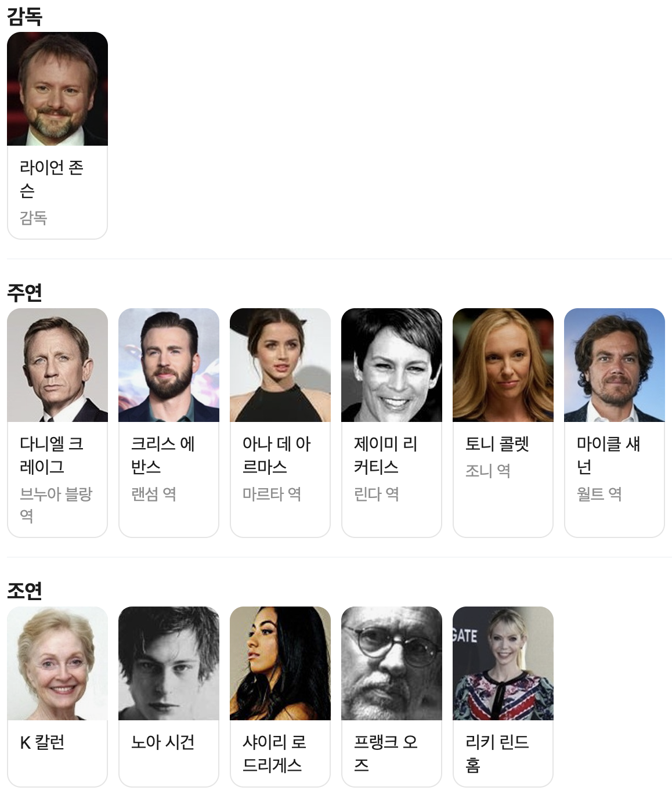Open the 프랭크 오즈 portrait
Viewport: 672px width, 794px height.
(x=392, y=663)
